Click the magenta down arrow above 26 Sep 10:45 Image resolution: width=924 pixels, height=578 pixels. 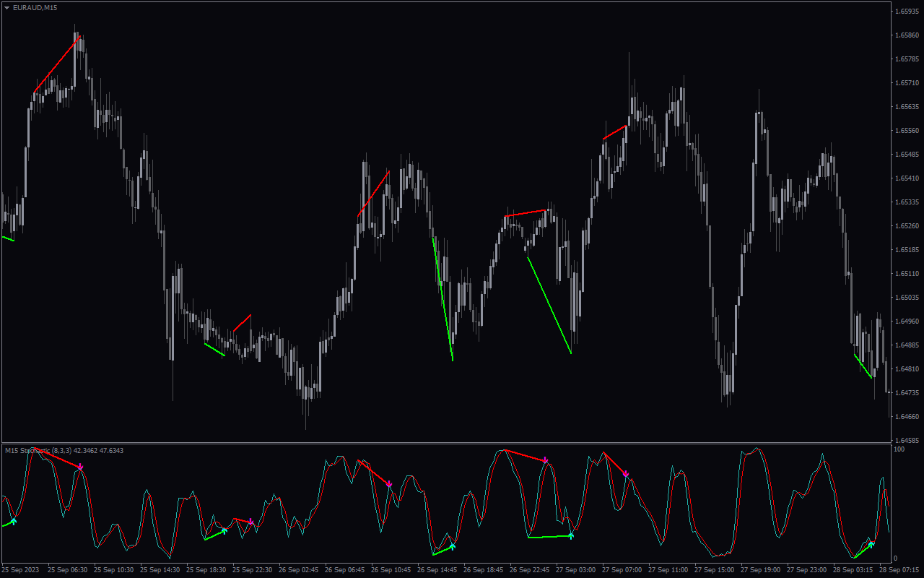(389, 484)
